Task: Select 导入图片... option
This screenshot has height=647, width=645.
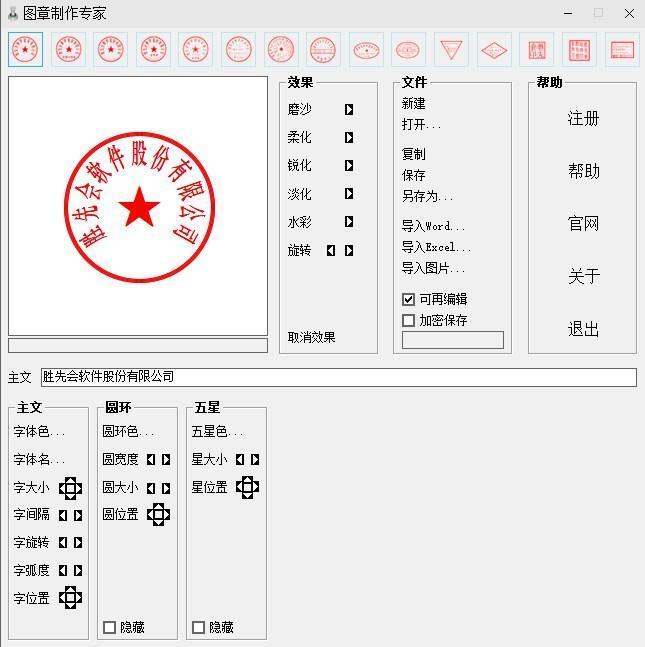Action: (433, 268)
